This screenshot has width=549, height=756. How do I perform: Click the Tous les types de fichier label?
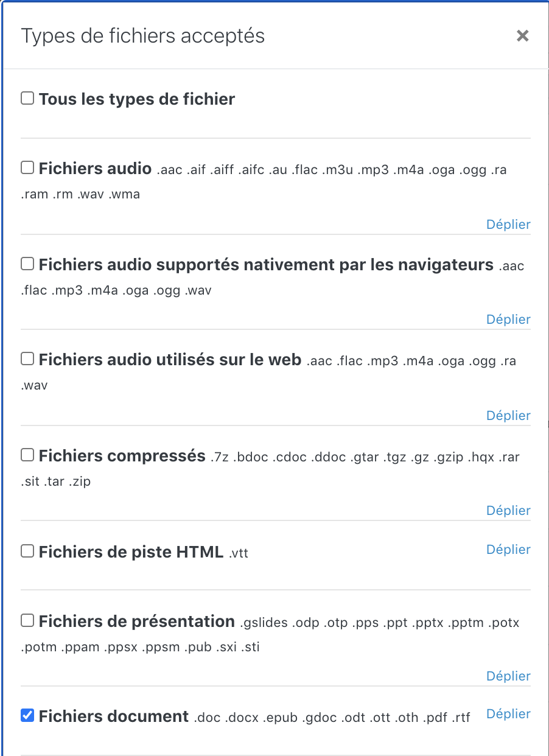coord(137,99)
